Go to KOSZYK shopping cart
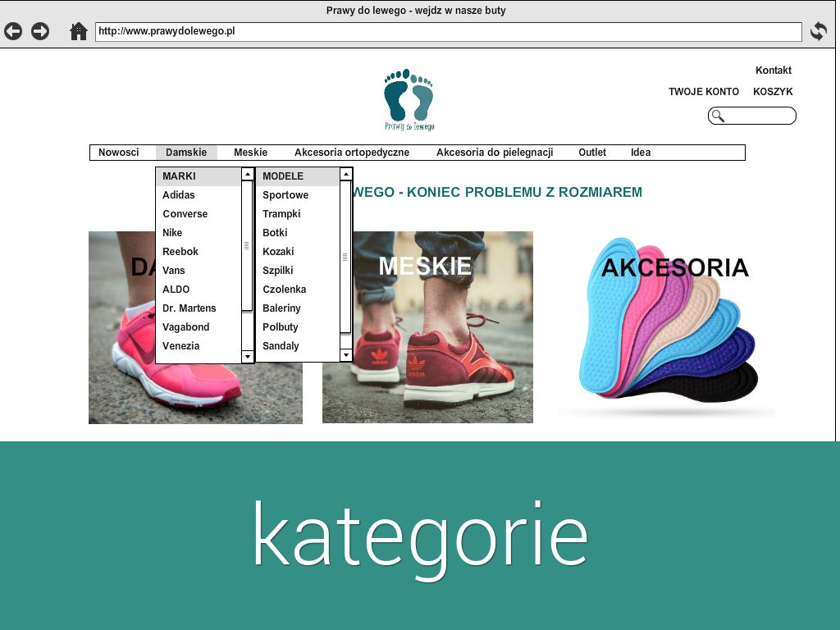The width and height of the screenshot is (840, 630). point(772,92)
